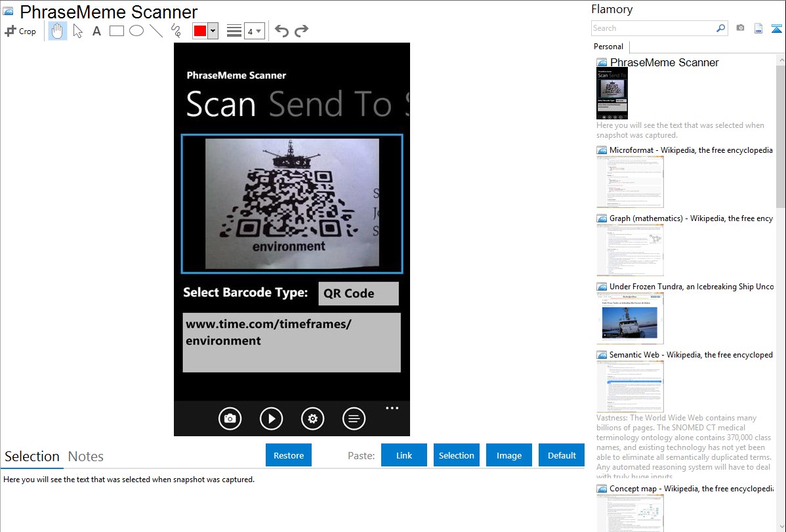786x532 pixels.
Task: Click the Scan pivot header
Action: pyautogui.click(x=221, y=104)
